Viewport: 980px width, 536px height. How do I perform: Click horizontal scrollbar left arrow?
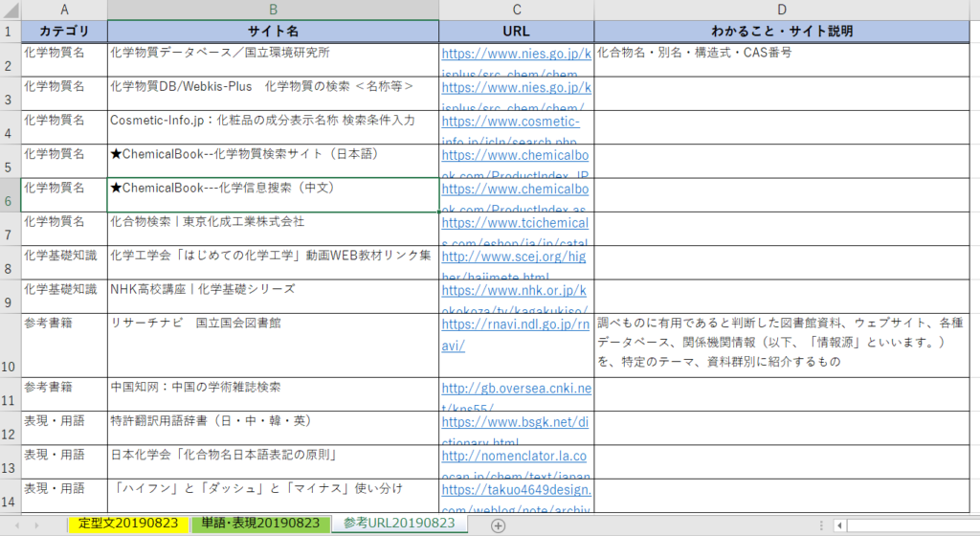tap(839, 526)
